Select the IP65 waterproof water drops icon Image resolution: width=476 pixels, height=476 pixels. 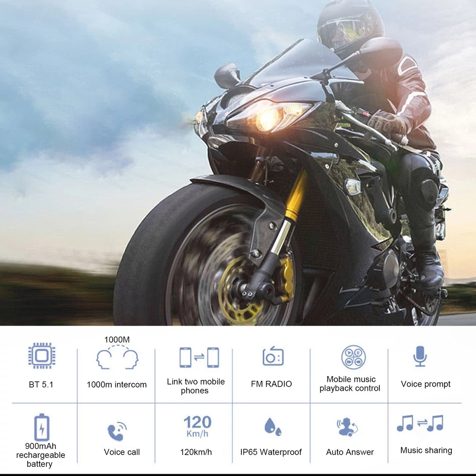tap(273, 427)
